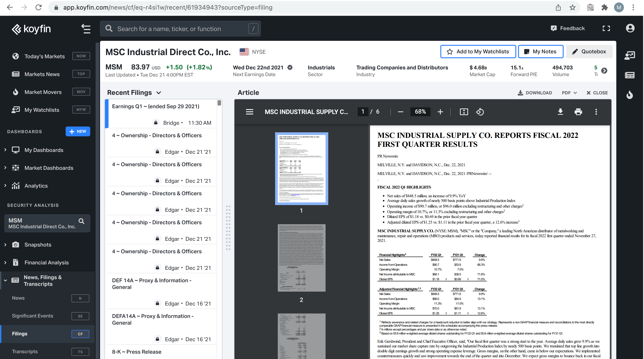The height and width of the screenshot is (359, 644).
Task: Click Add to My Watchlists button
Action: coord(478,52)
